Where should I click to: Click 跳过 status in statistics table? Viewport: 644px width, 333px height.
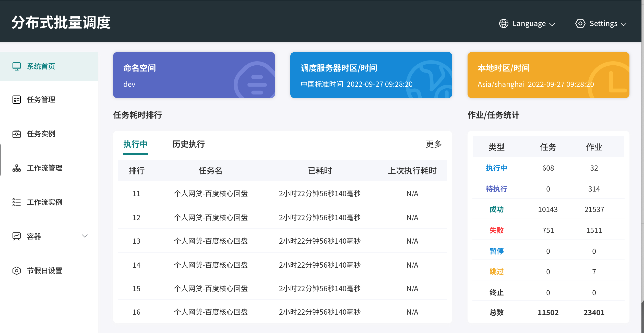point(496,272)
